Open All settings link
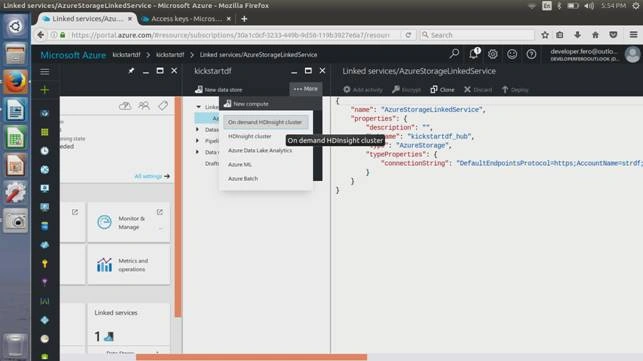Image resolution: width=643 pixels, height=361 pixels. pos(152,176)
